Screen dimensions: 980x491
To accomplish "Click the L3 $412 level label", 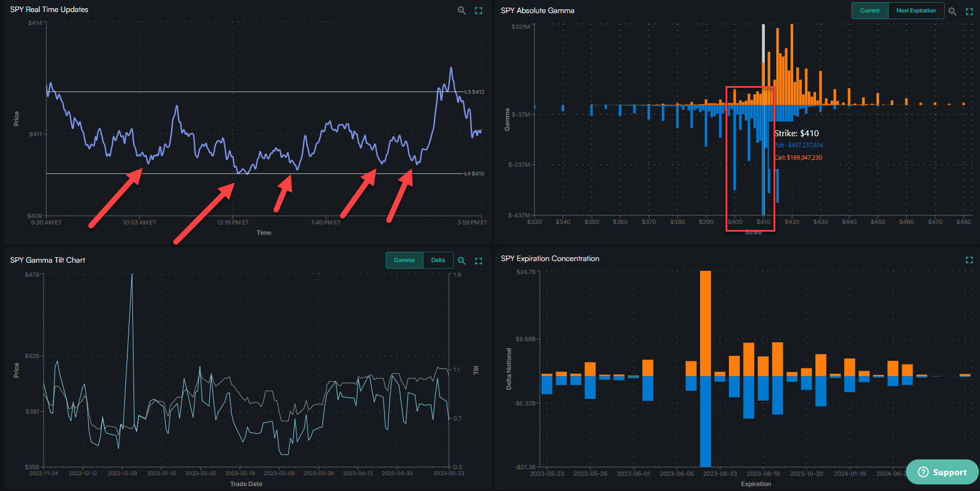I will coord(474,92).
